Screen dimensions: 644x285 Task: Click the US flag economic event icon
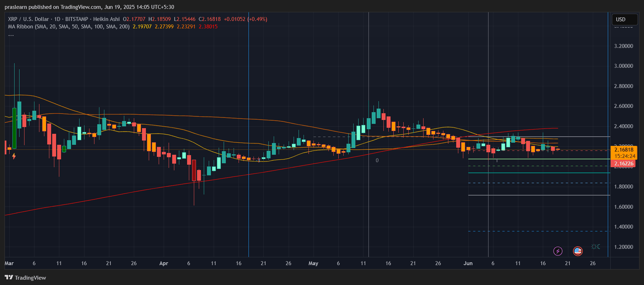[578, 251]
